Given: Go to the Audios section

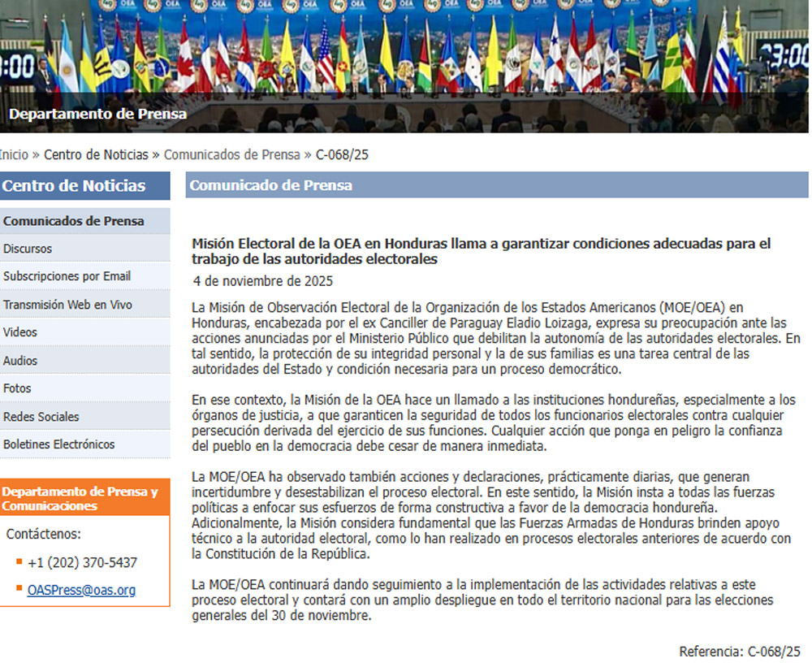Looking at the screenshot, I should [x=20, y=361].
